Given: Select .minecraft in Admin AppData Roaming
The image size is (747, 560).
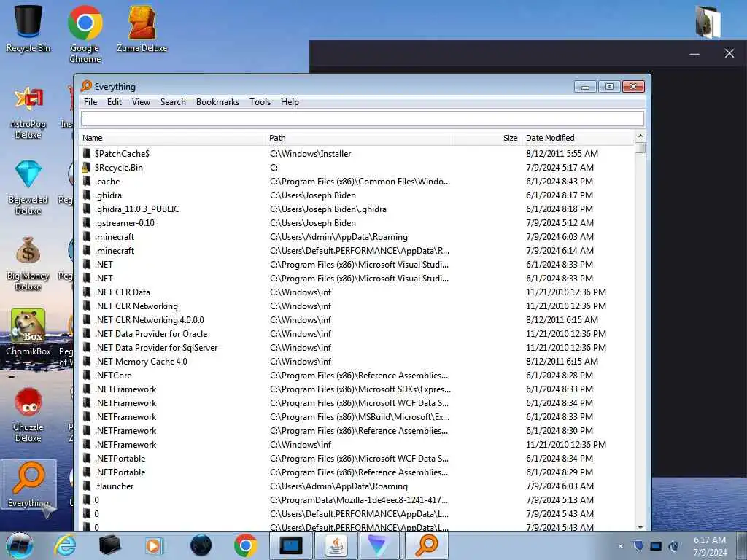Looking at the screenshot, I should pyautogui.click(x=357, y=236).
